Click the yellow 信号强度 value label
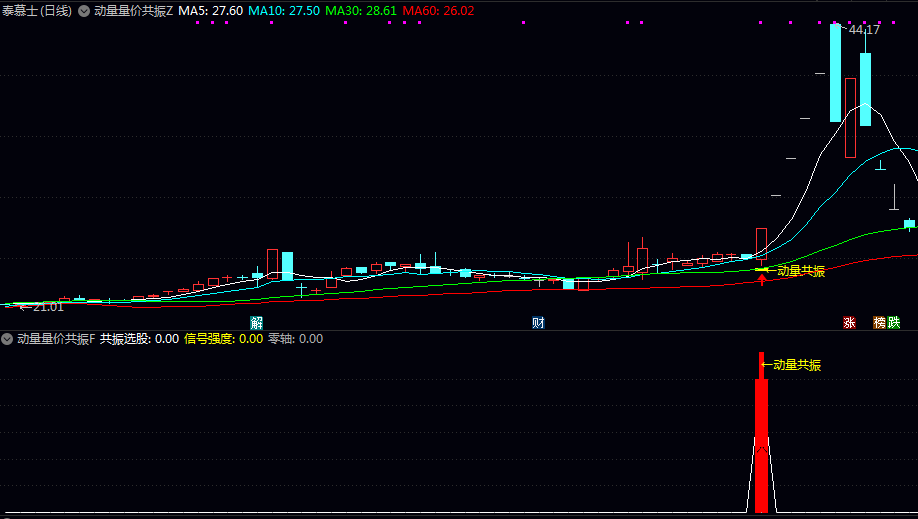Screen dimensions: 918x519 tap(223, 339)
